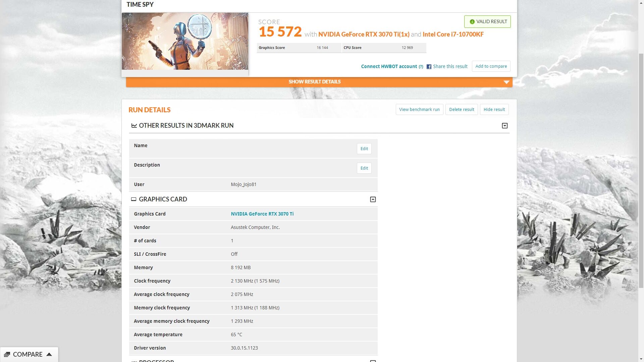
Task: Click the Compare panel up arrow
Action: [49, 354]
